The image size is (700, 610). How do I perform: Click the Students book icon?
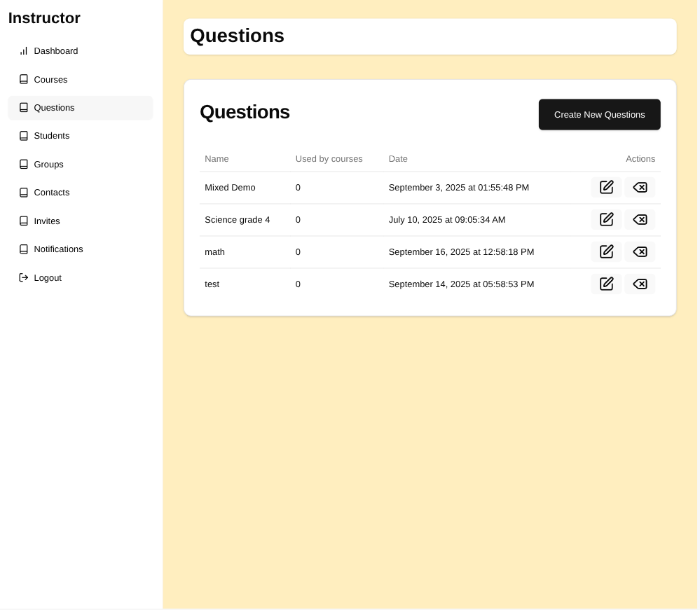[24, 136]
